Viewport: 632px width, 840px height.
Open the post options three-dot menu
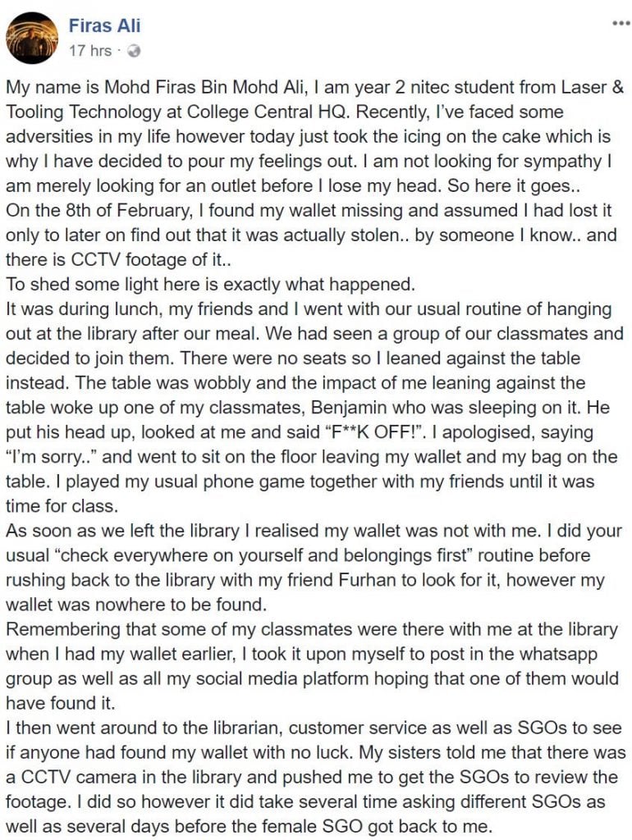[x=621, y=24]
